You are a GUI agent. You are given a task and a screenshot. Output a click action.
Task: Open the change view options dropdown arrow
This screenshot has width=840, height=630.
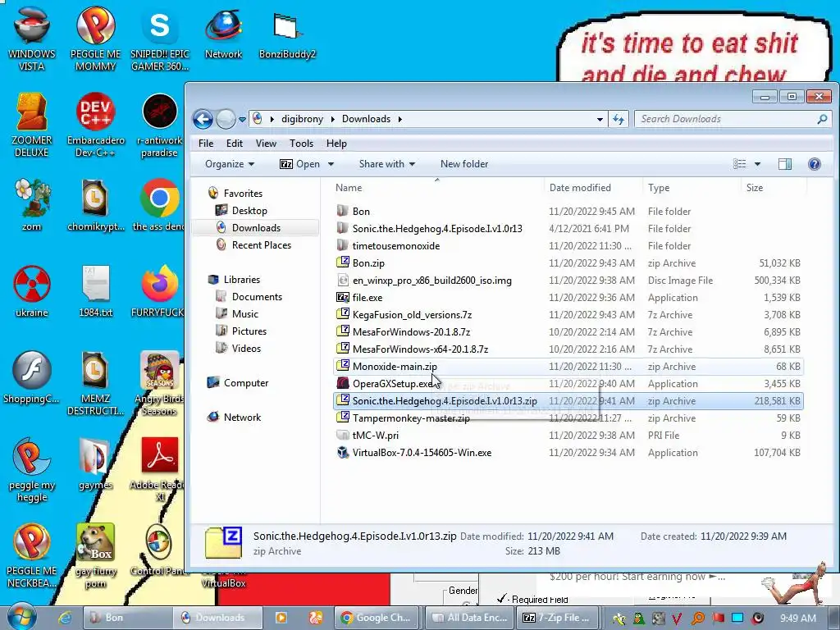pos(757,164)
